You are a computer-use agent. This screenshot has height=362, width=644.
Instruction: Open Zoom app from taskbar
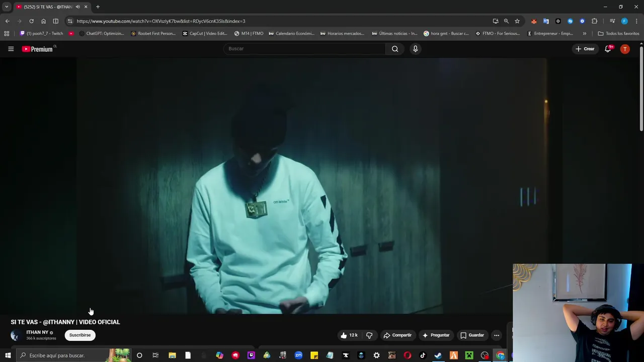click(298, 355)
